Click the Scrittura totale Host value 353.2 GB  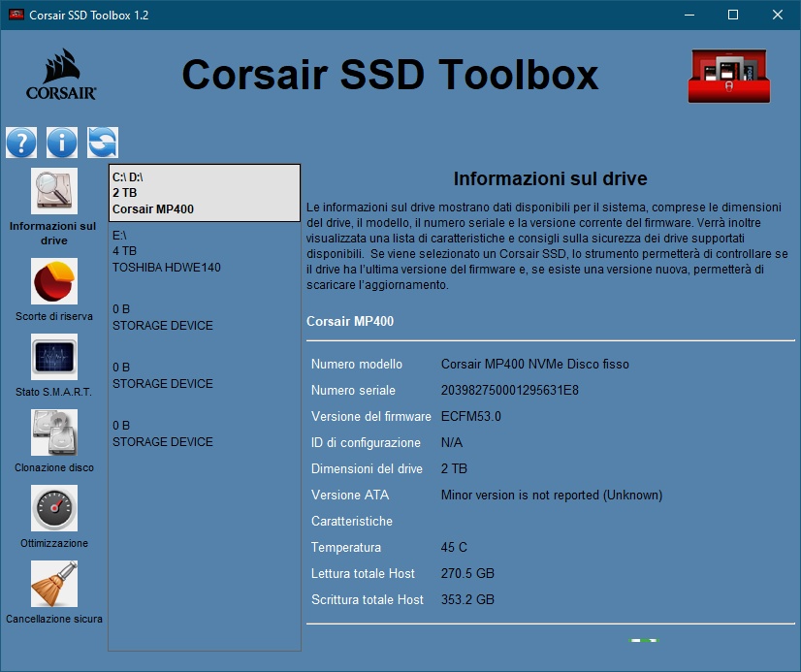(467, 599)
